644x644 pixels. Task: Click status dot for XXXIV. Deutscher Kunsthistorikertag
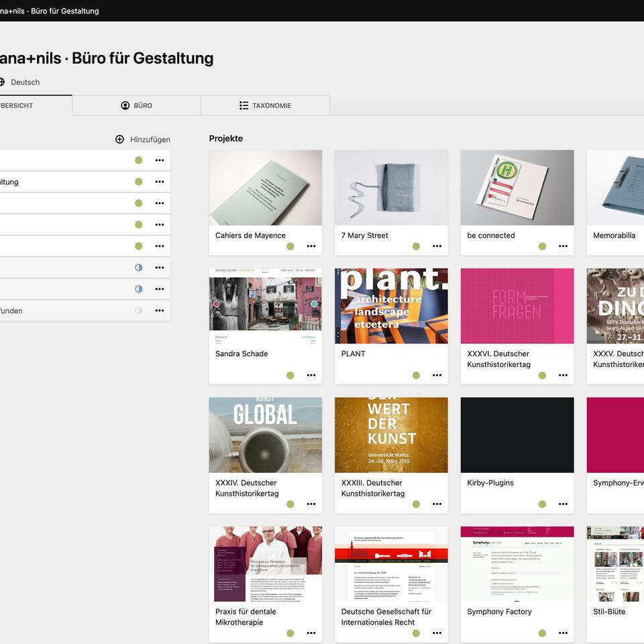[x=290, y=504]
